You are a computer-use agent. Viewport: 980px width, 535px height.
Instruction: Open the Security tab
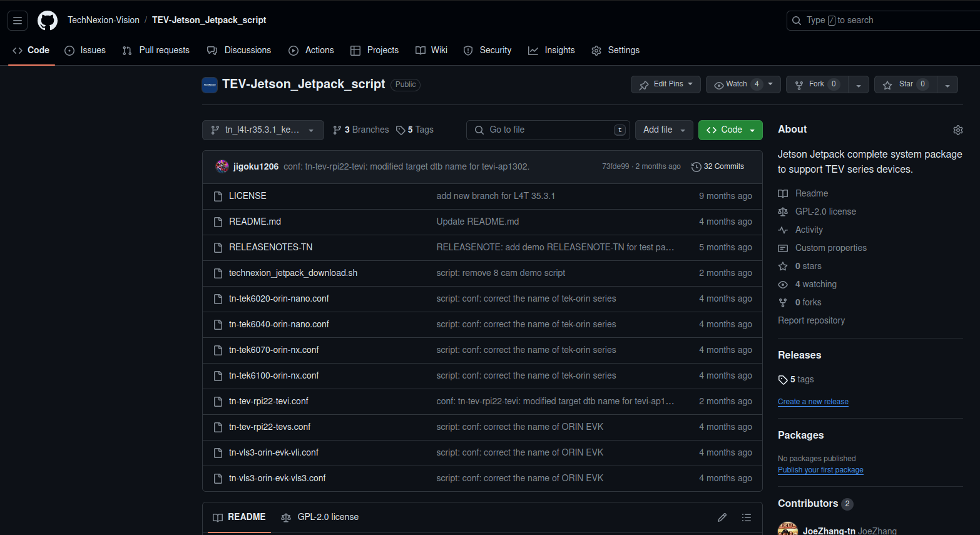487,51
